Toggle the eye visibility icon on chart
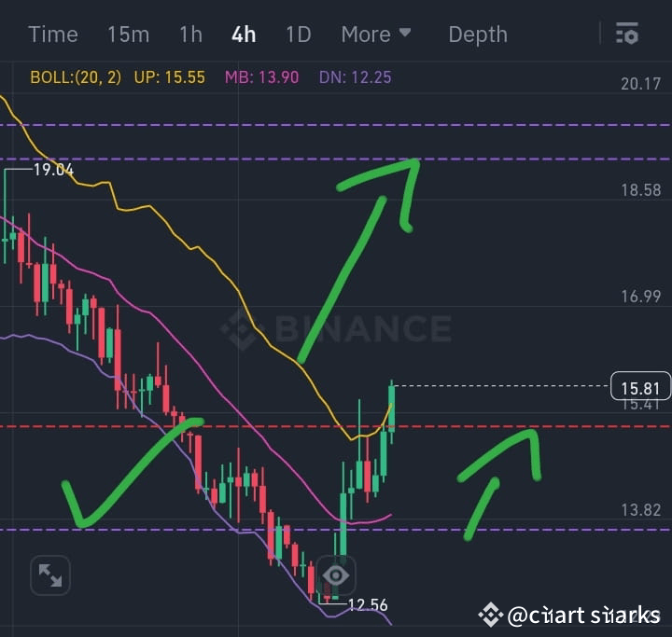Viewport: 672px width, 637px height. click(336, 575)
